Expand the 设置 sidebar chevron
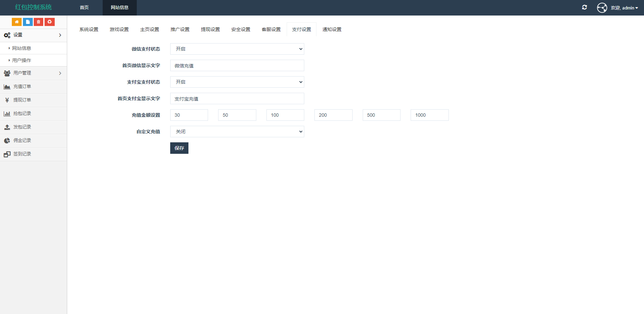Image resolution: width=644 pixels, height=314 pixels. pyautogui.click(x=60, y=35)
